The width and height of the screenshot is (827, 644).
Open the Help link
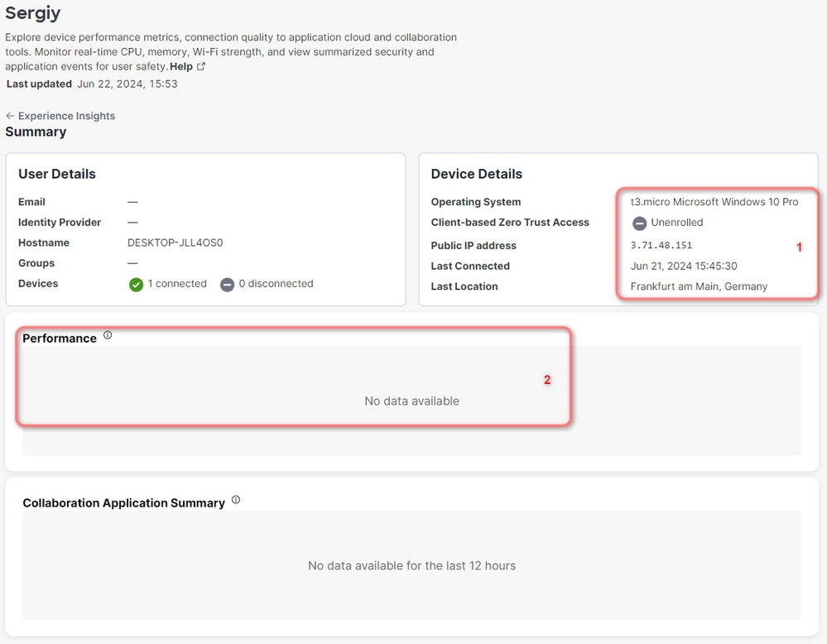pos(181,66)
